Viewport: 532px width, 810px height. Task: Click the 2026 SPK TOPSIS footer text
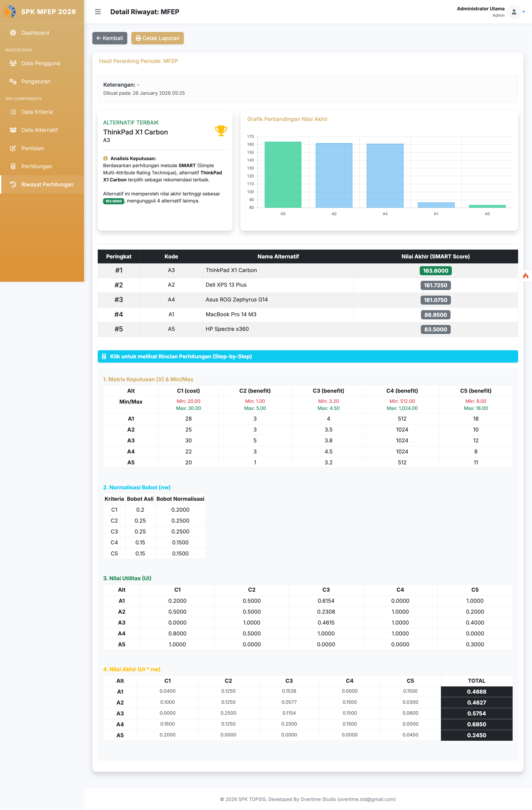[x=308, y=799]
